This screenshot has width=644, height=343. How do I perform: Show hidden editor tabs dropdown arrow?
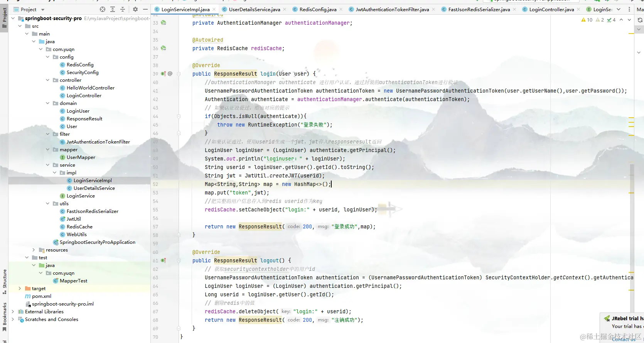[619, 9]
